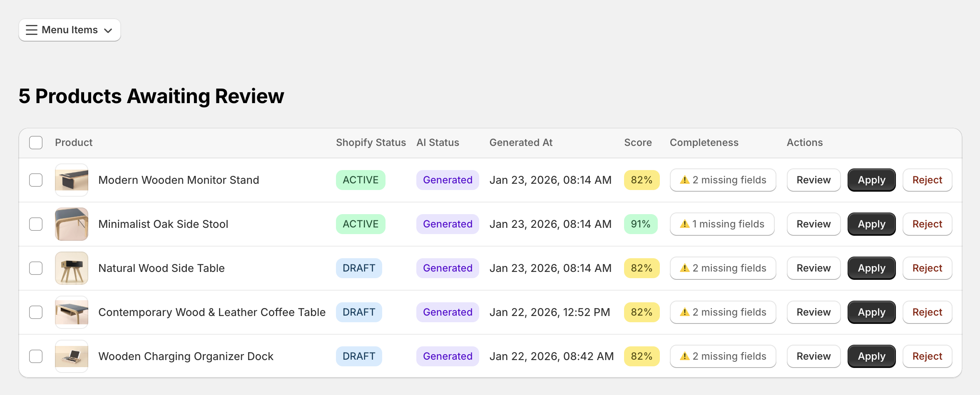This screenshot has height=395, width=980.
Task: Open the Menu Items hamburger icon
Action: [x=31, y=30]
